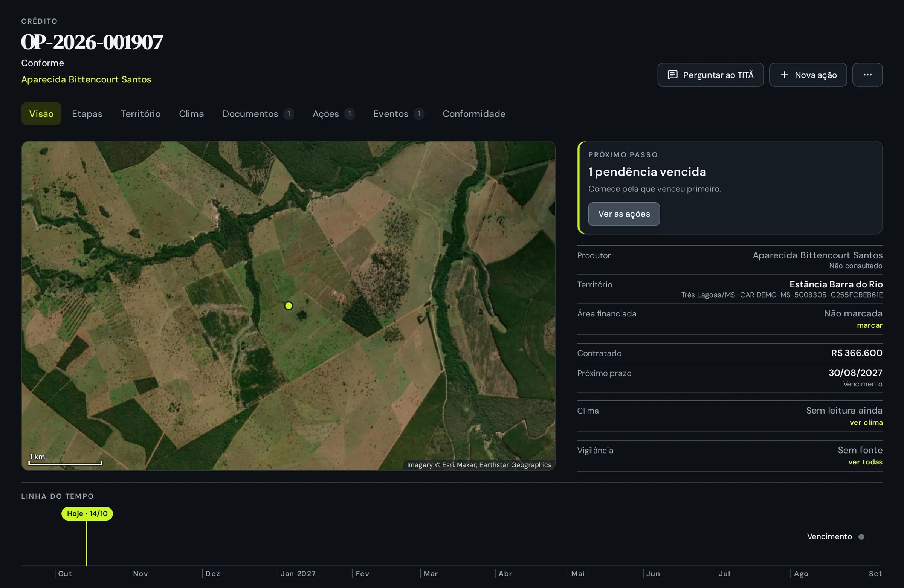View the Conformidade tab
This screenshot has height=588, width=904.
click(x=473, y=114)
